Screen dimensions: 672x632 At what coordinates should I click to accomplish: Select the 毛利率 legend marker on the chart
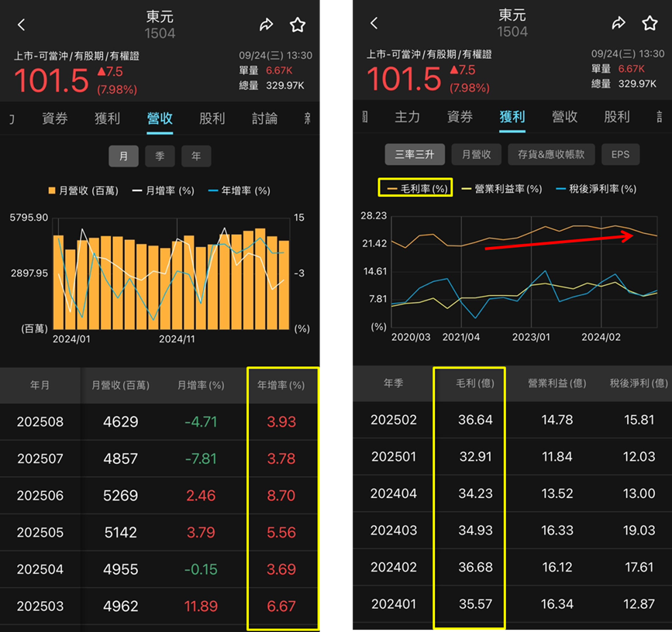415,187
